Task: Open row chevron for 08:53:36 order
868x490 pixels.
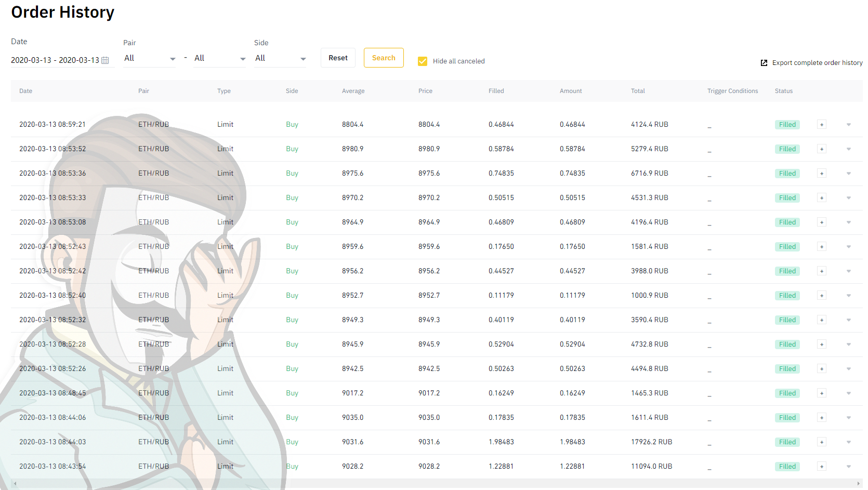Action: pyautogui.click(x=849, y=174)
